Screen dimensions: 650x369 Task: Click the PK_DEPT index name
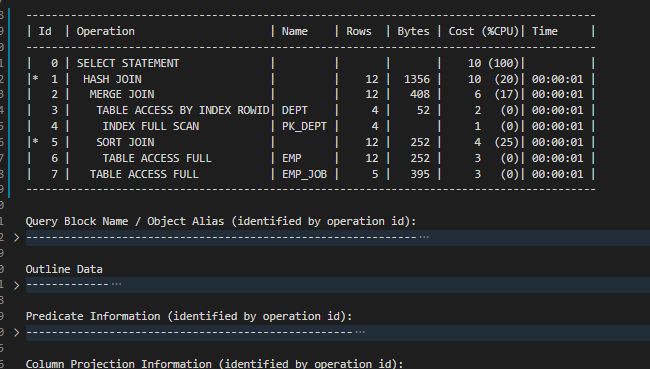(x=304, y=126)
